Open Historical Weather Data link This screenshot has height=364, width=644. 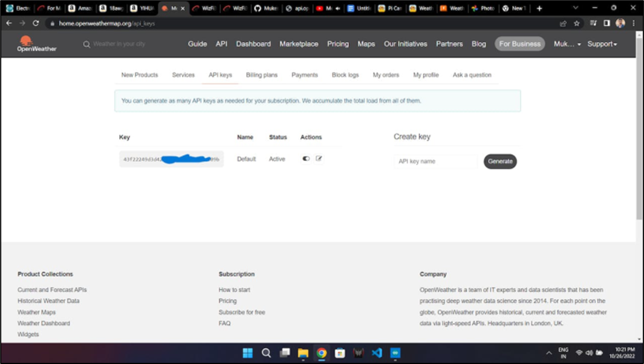tap(48, 301)
